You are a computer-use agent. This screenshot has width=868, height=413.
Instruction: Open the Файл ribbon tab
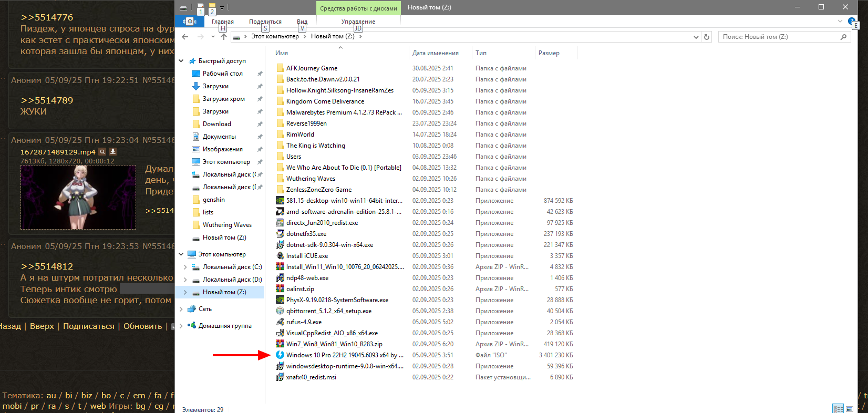[189, 22]
